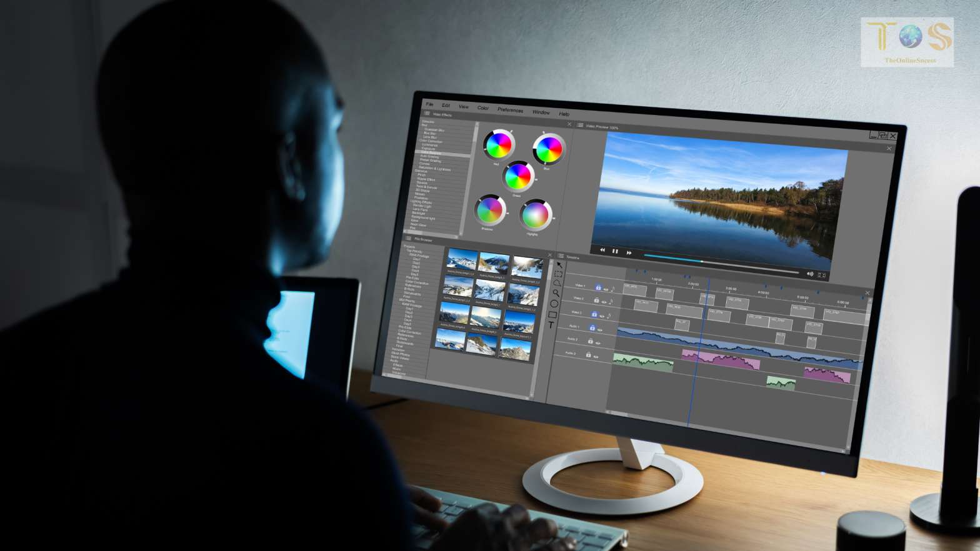Select the magnifier zoom tool

(556, 293)
